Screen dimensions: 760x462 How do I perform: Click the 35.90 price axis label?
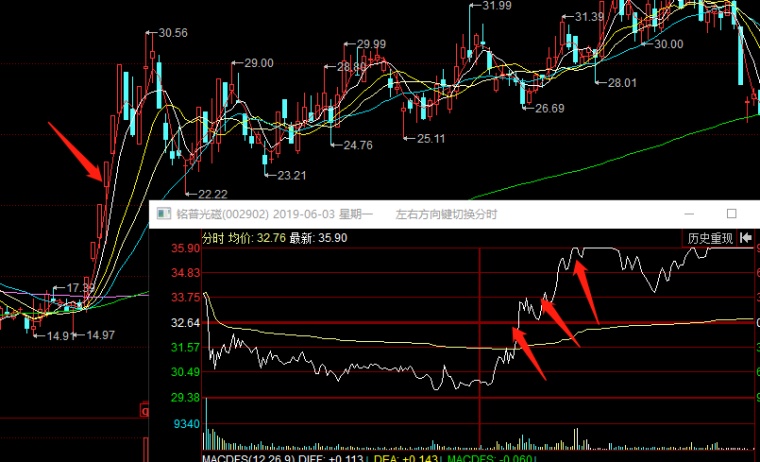185,248
